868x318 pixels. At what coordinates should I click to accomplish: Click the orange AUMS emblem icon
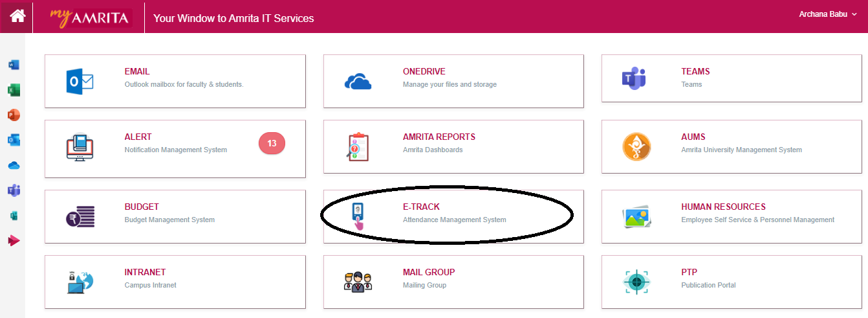tap(636, 146)
